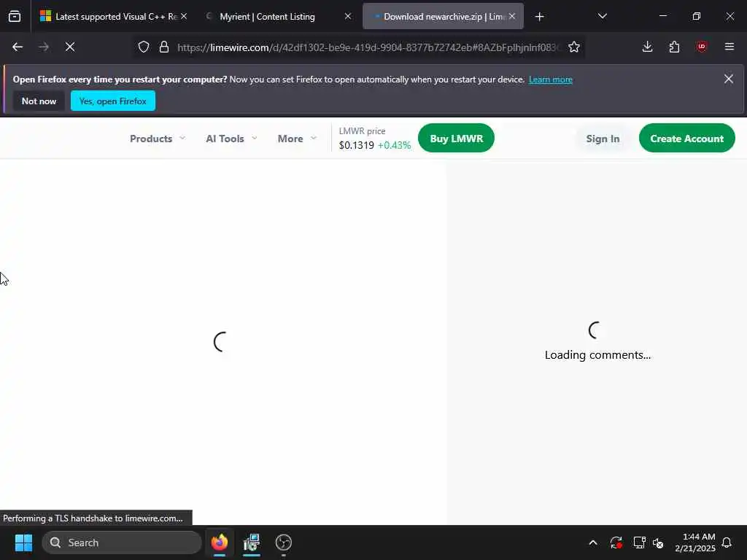Click the taskbar Search box
Viewport: 747px width, 560px height.
pos(122,542)
